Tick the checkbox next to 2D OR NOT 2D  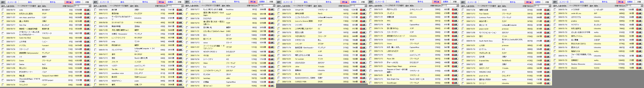(95, 22)
